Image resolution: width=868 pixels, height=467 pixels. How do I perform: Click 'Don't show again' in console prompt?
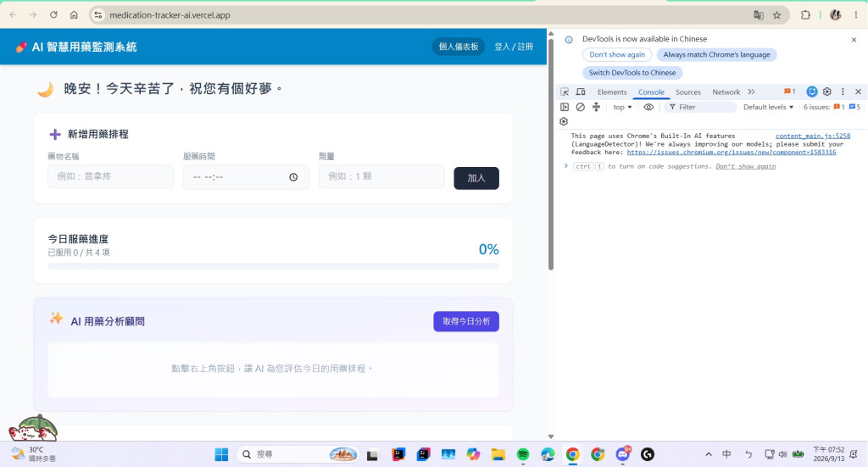[746, 166]
